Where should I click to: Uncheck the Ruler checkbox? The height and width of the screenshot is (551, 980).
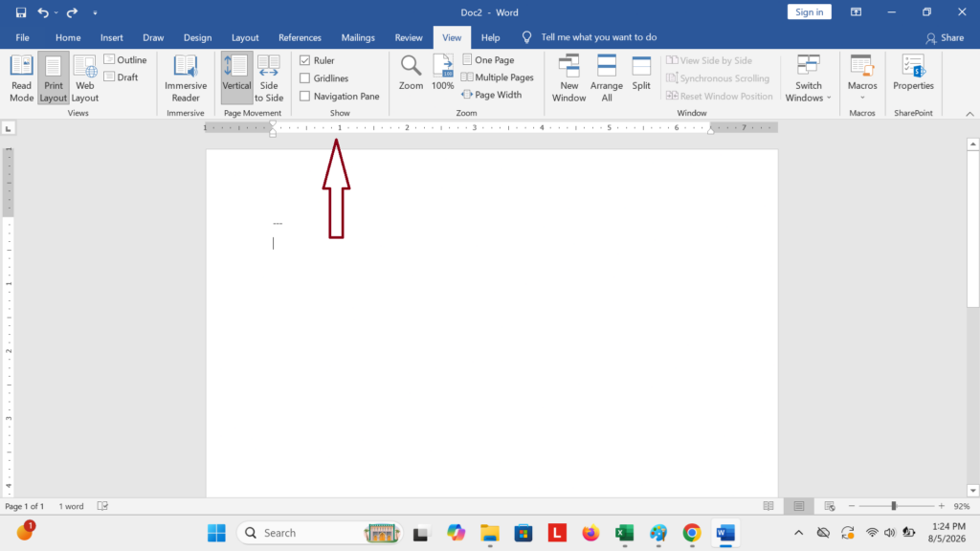pos(305,60)
